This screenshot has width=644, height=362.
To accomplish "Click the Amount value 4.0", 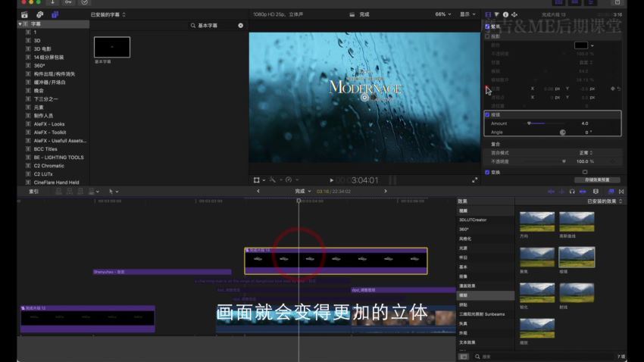I will pyautogui.click(x=584, y=123).
